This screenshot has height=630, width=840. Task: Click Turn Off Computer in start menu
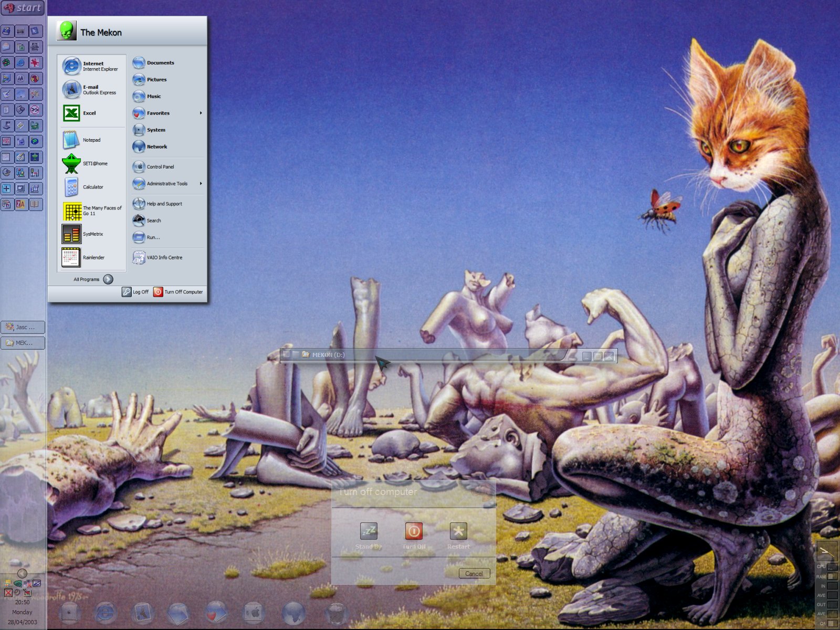tap(178, 292)
